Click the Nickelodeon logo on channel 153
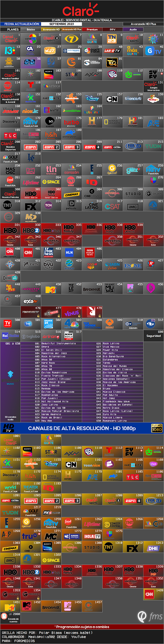The image size is (164, 644). pos(71,98)
